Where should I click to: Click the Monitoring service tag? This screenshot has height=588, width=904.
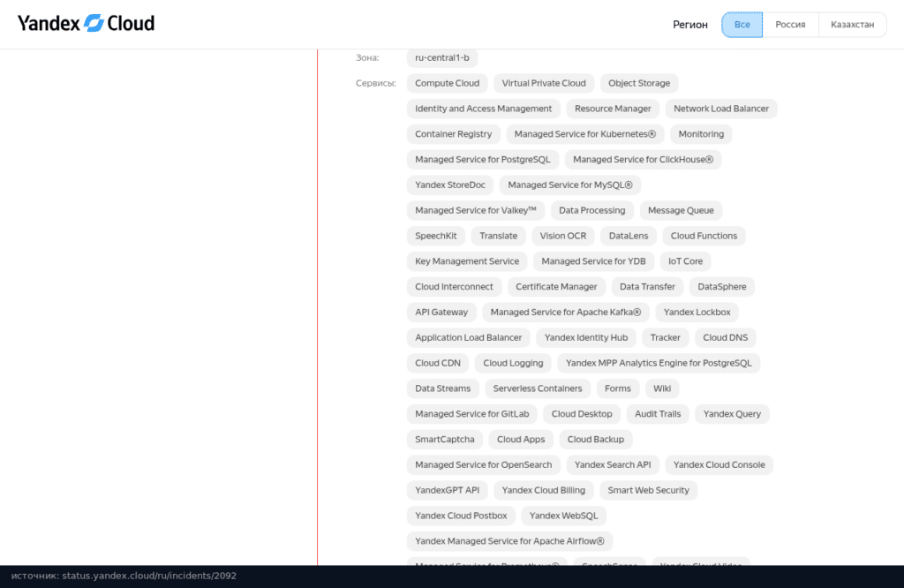[701, 133]
